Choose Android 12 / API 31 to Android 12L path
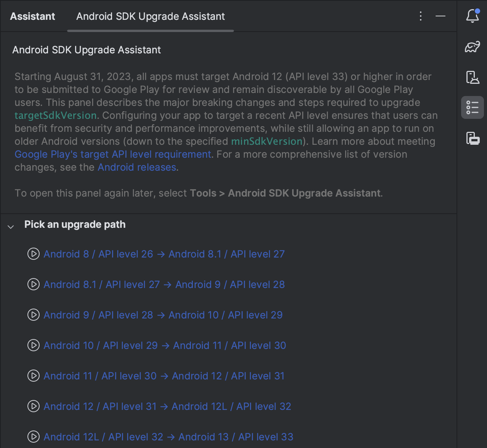Viewport: 487px width, 448px height. 167,406
